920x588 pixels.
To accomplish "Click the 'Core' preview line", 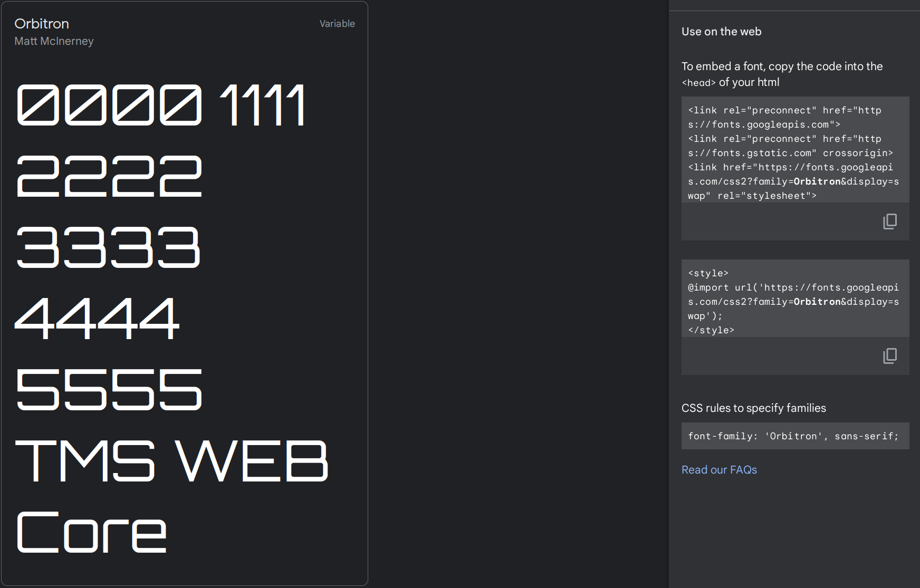I will [92, 532].
